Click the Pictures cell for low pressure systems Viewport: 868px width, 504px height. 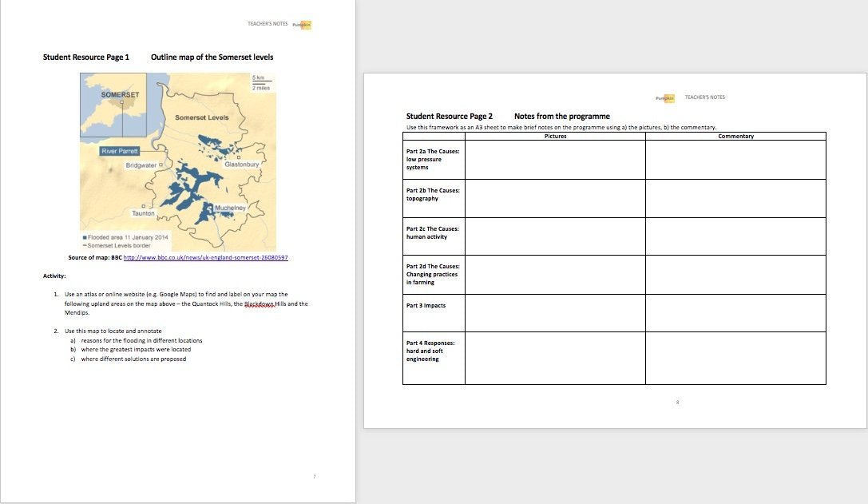[555, 160]
